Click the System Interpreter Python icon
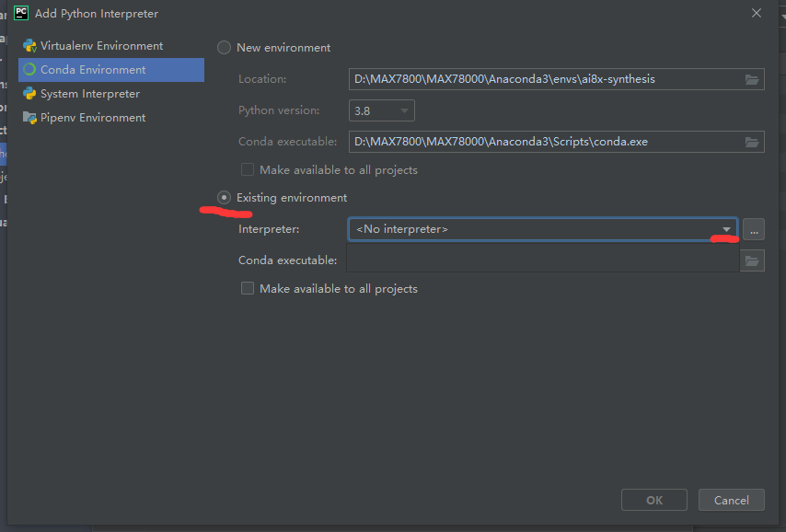 tap(29, 94)
